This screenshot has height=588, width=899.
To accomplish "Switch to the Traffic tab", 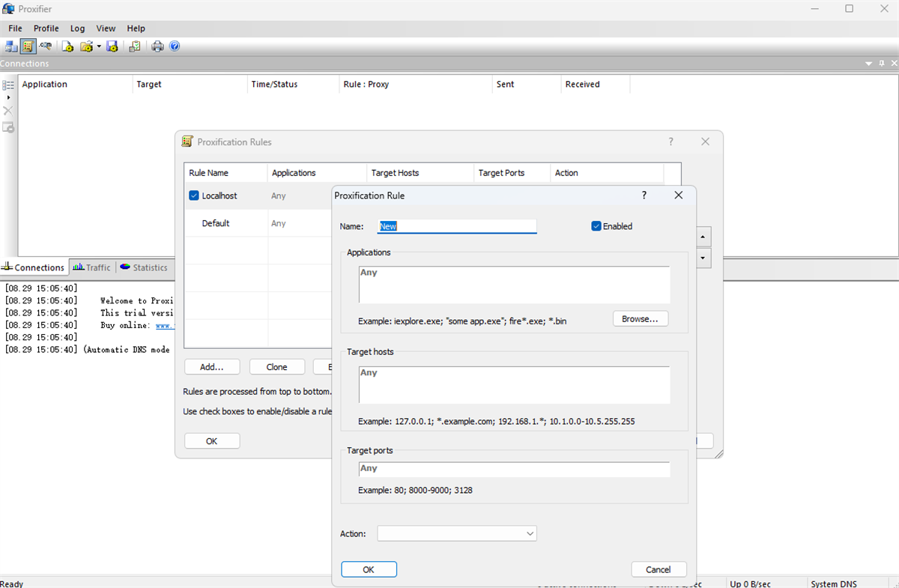I will point(91,267).
